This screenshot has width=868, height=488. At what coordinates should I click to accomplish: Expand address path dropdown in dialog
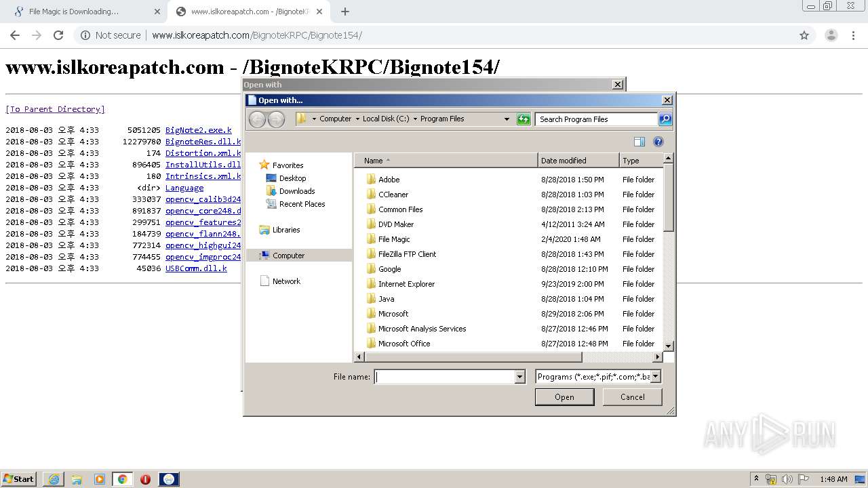point(507,119)
